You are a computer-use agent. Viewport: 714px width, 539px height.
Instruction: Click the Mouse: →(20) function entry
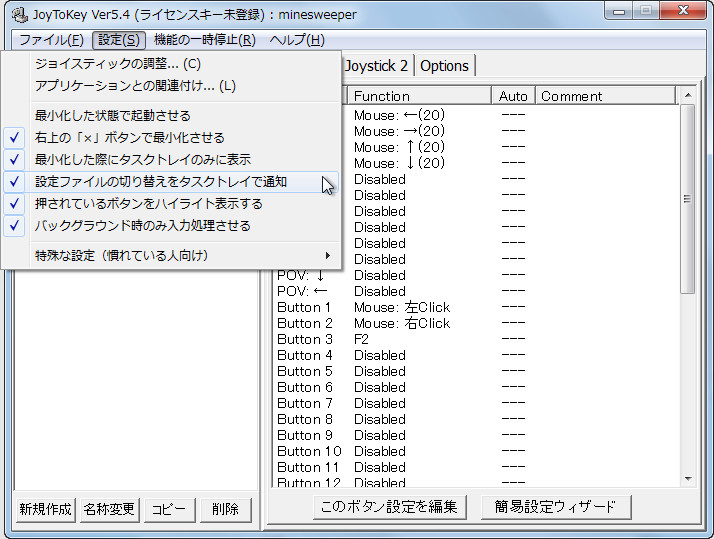tap(399, 131)
